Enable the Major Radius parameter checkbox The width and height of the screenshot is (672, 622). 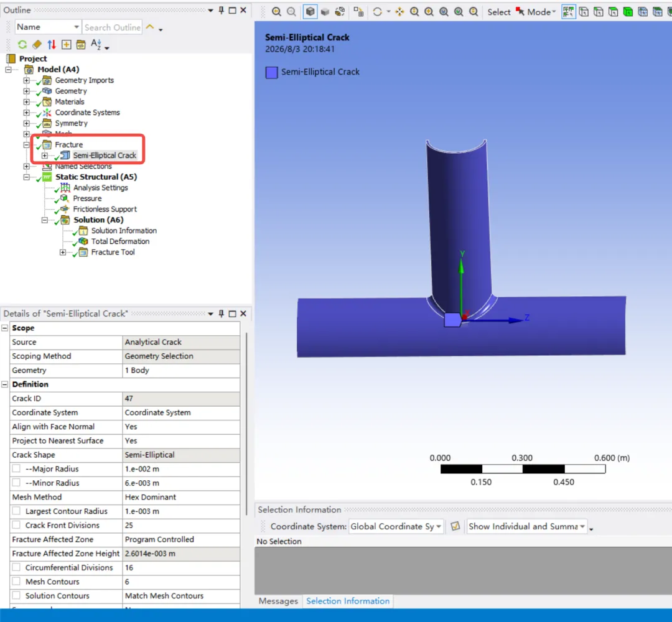click(x=16, y=468)
